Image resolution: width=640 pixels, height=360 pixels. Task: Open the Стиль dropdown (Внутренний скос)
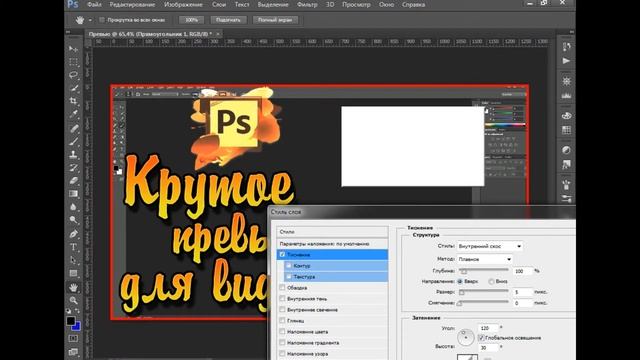[x=489, y=246]
